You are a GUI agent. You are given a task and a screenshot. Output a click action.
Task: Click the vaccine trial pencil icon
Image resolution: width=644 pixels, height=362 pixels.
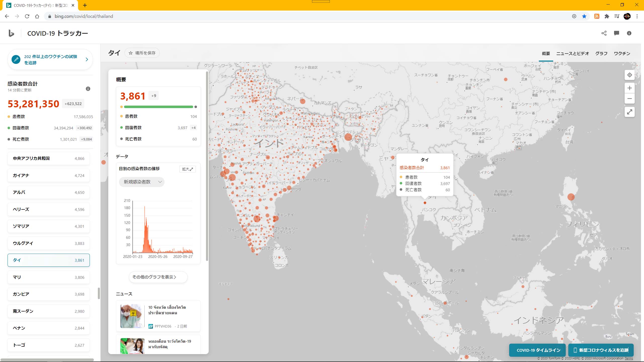pyautogui.click(x=16, y=60)
